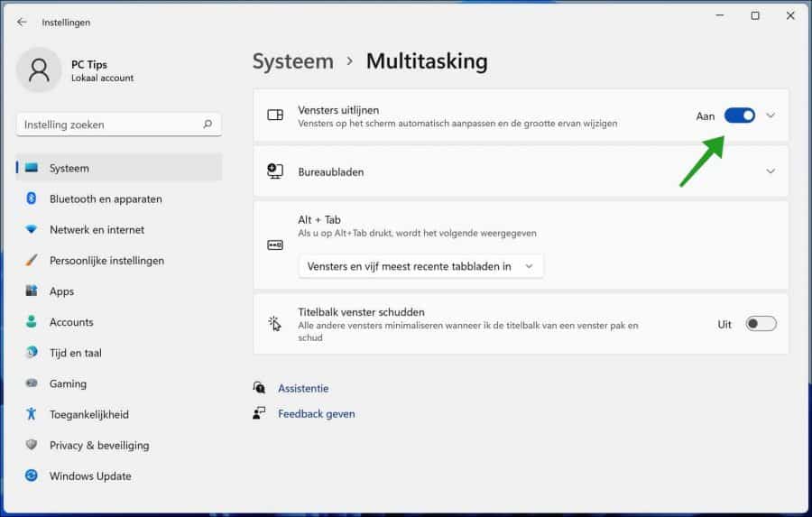Click the Netwerk wifi icon in the sidebar
812x517 pixels.
32,229
